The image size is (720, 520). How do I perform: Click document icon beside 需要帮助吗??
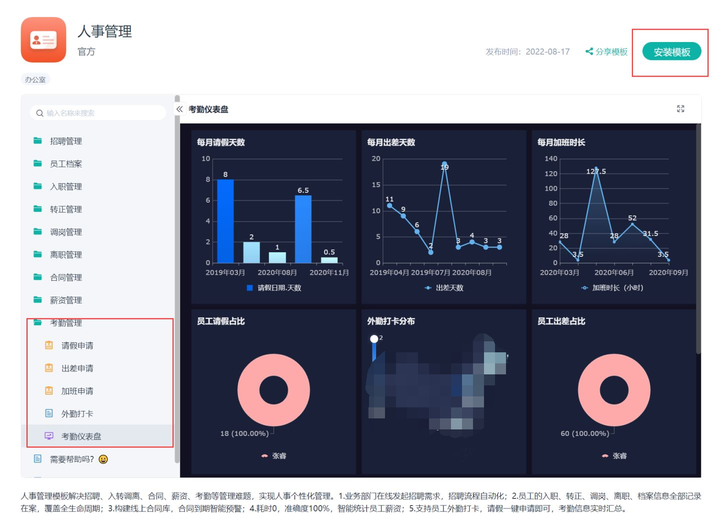[x=38, y=458]
